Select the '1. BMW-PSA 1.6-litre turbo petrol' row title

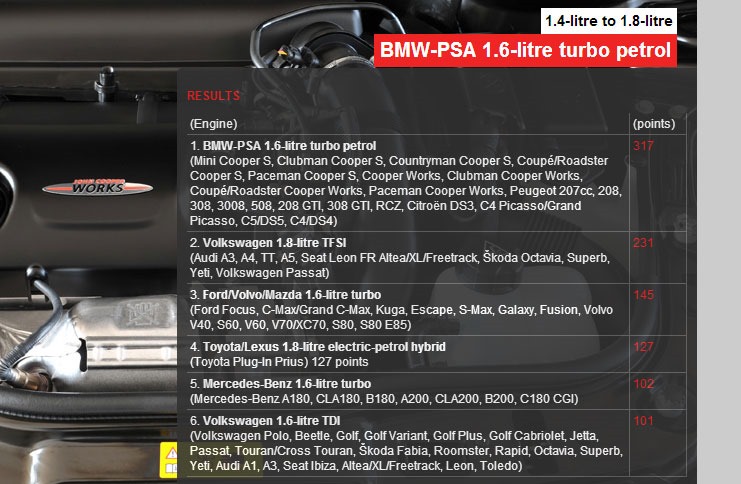tap(283, 146)
